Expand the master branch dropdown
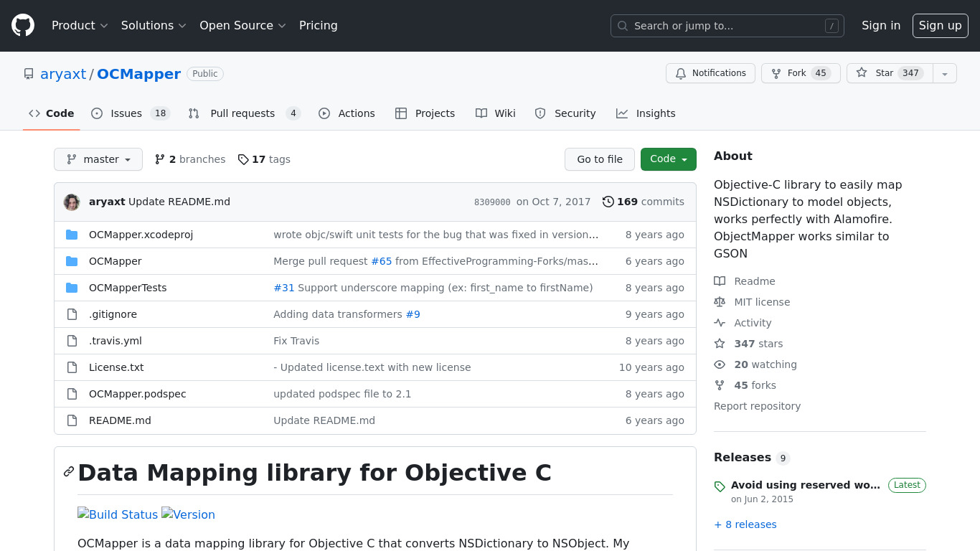 pyautogui.click(x=98, y=159)
